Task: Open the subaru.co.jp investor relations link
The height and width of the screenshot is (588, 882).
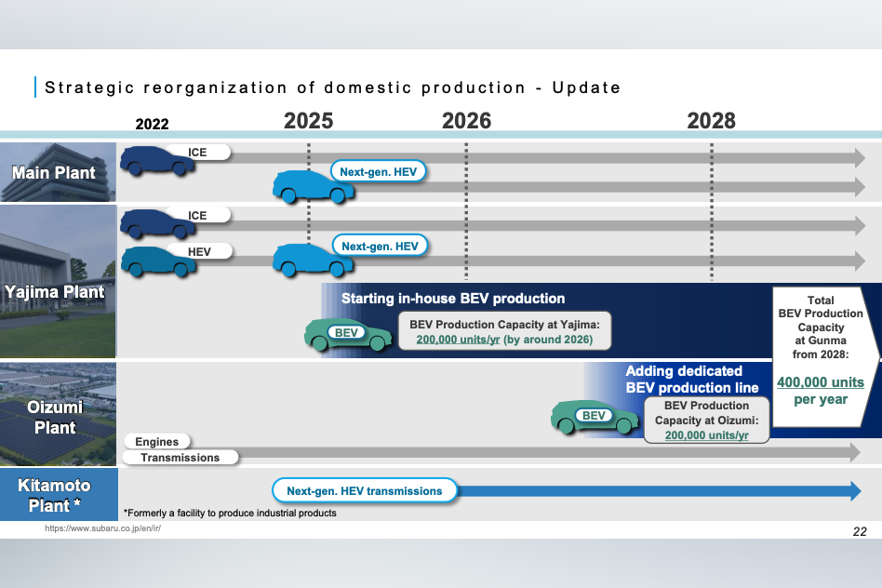Action: point(103,528)
